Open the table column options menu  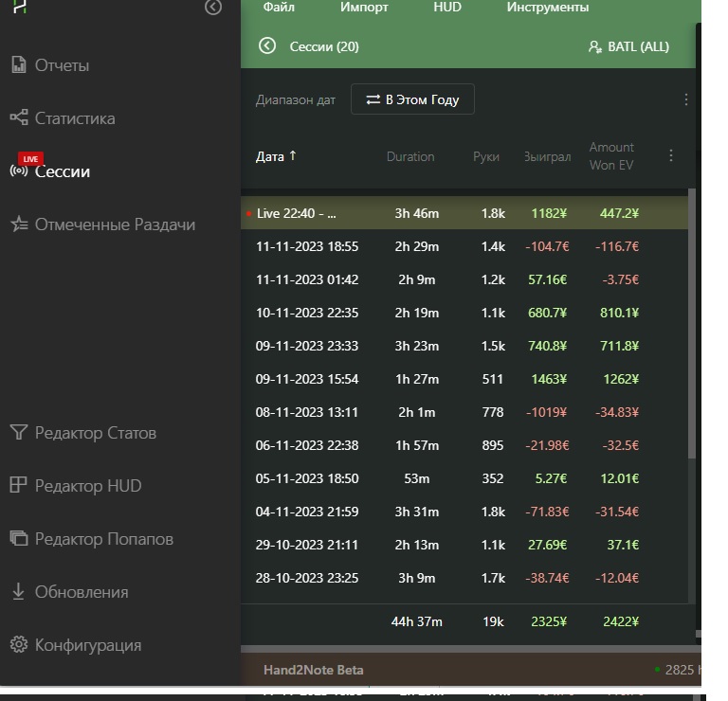click(671, 155)
